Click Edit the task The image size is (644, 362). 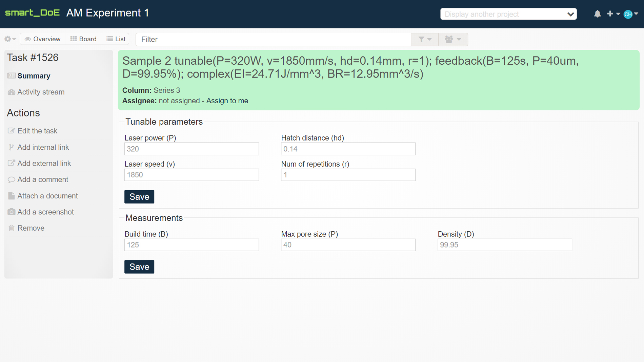click(37, 131)
